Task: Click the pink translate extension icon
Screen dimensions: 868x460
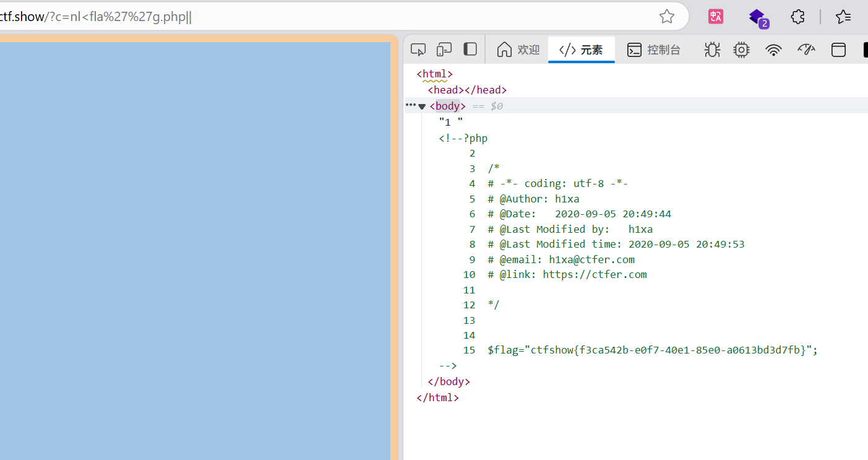Action: click(x=716, y=17)
